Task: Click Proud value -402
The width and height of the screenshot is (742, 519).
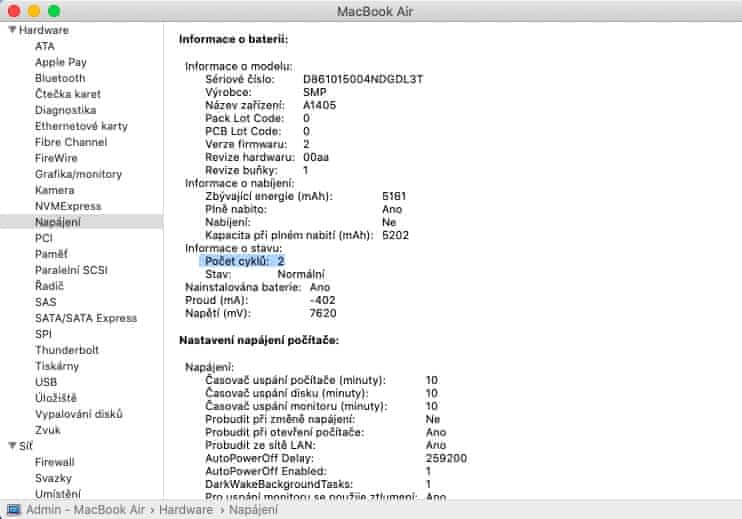Action: (x=322, y=300)
